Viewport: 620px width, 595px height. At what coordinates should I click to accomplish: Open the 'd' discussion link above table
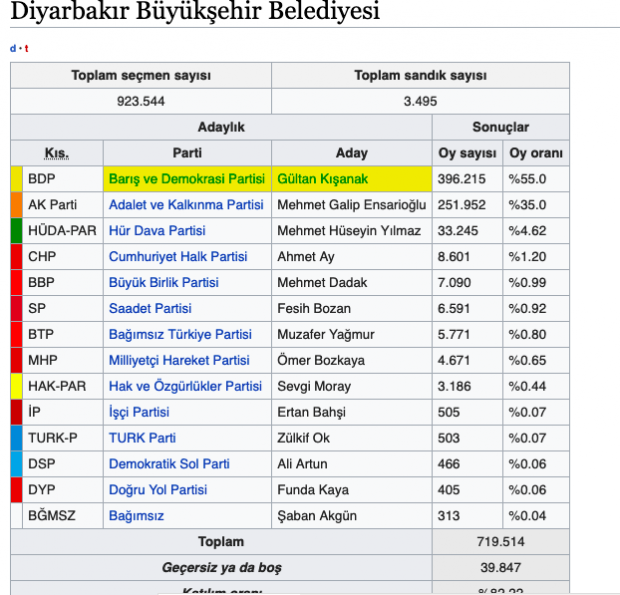point(13,48)
